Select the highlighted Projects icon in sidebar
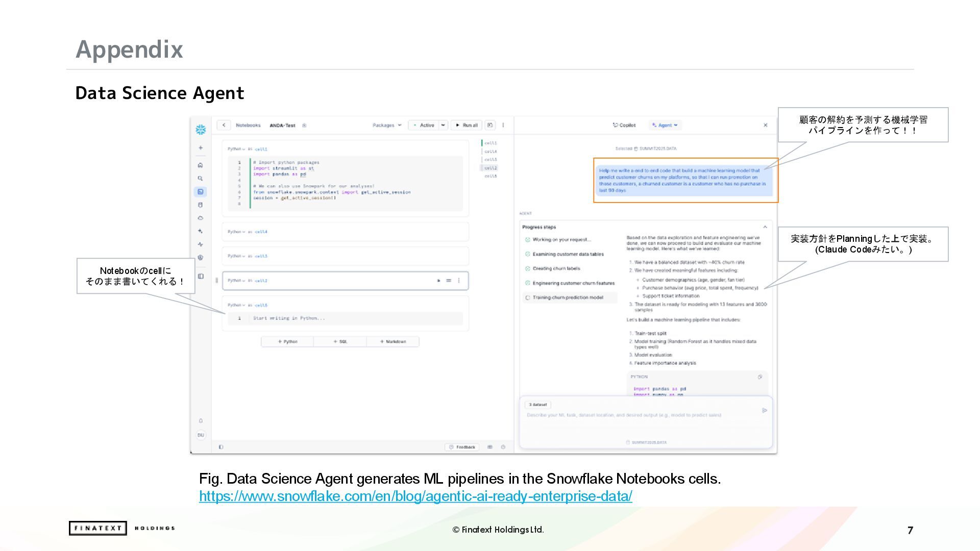The height and width of the screenshot is (551, 980). [x=201, y=192]
